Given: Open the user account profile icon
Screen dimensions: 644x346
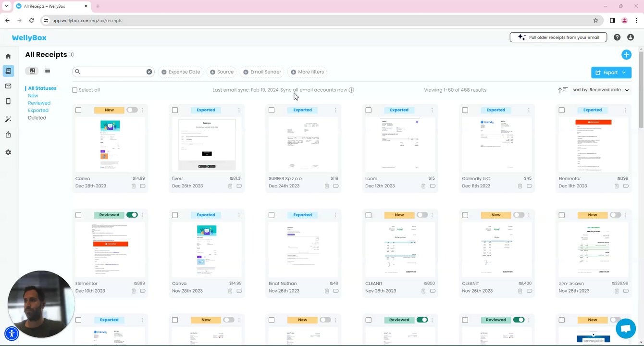Looking at the screenshot, I should pyautogui.click(x=631, y=37).
